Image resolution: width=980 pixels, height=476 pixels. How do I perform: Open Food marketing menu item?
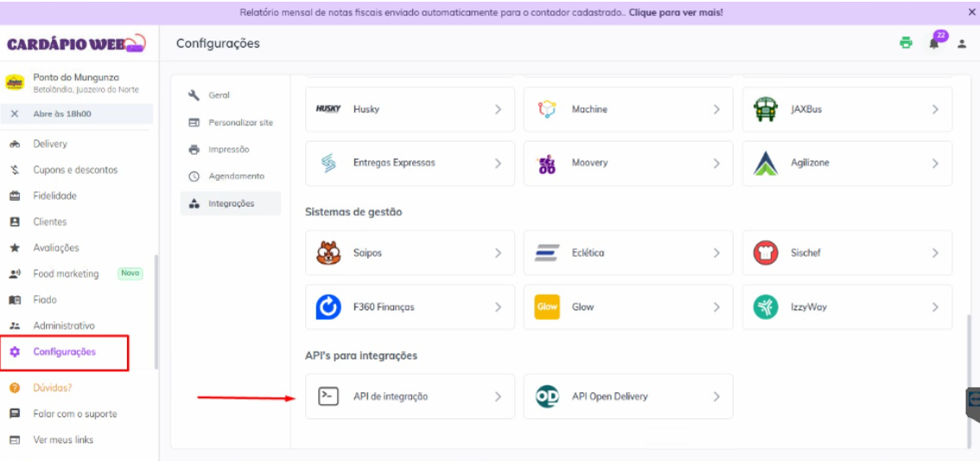(x=66, y=274)
